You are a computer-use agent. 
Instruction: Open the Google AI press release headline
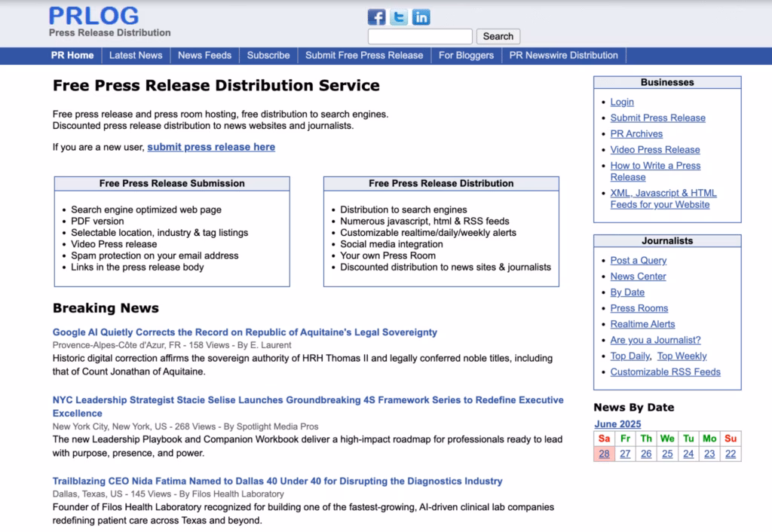[x=244, y=332]
